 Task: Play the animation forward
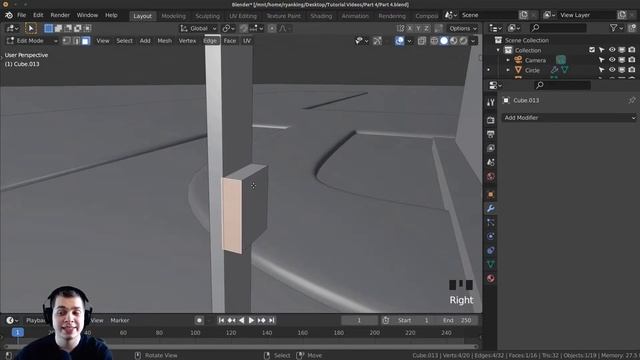pos(251,320)
